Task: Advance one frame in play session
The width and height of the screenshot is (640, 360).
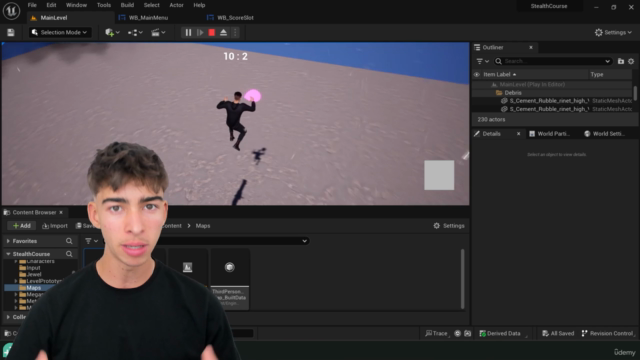Action: 200,32
